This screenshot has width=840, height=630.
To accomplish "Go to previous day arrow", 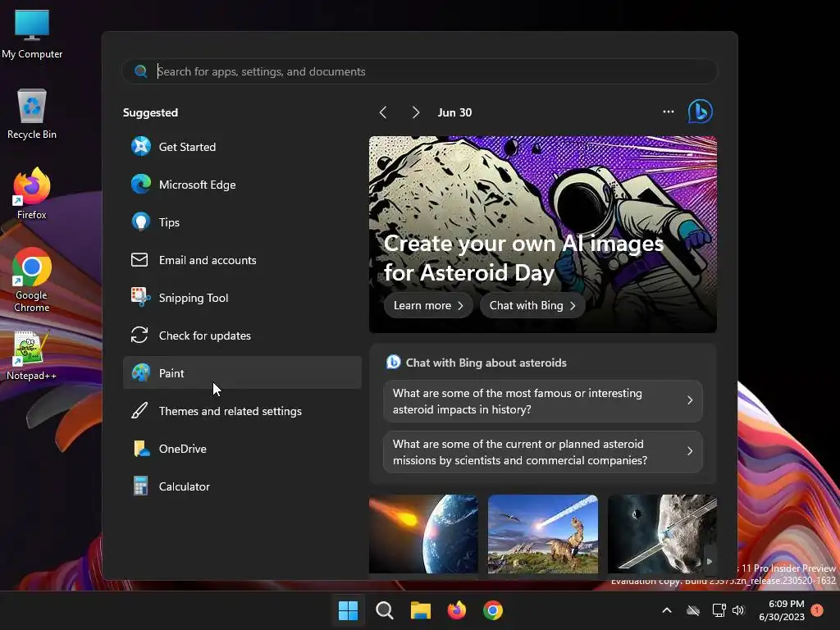I will (x=382, y=112).
